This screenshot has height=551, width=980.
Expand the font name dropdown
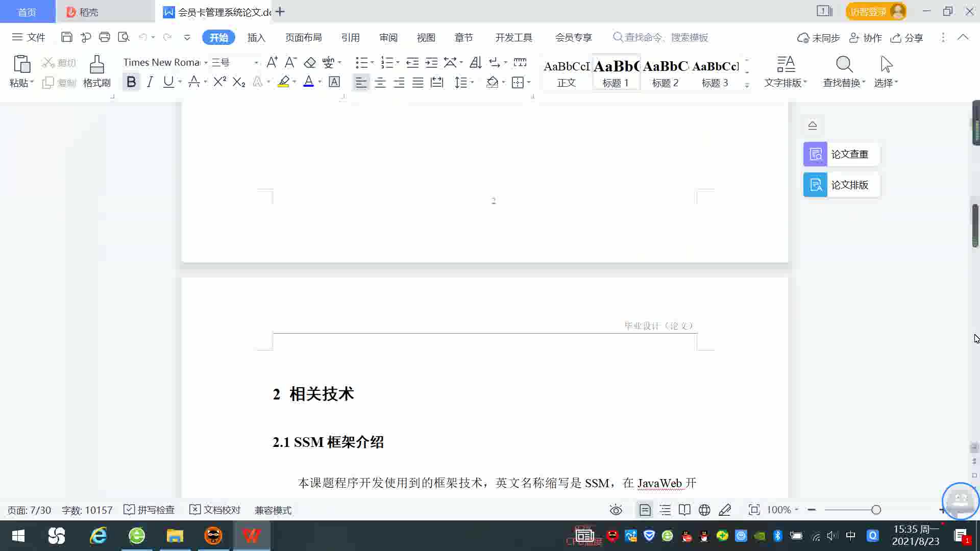click(x=206, y=63)
